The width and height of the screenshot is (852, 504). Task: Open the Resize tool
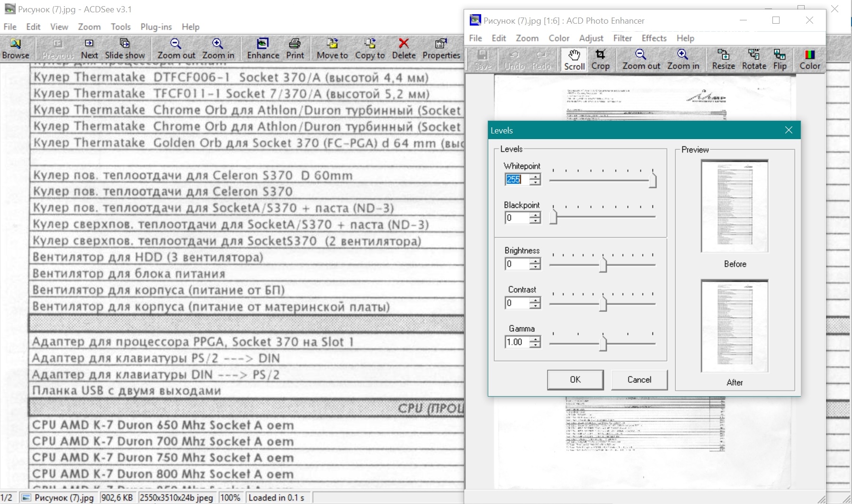pyautogui.click(x=723, y=60)
